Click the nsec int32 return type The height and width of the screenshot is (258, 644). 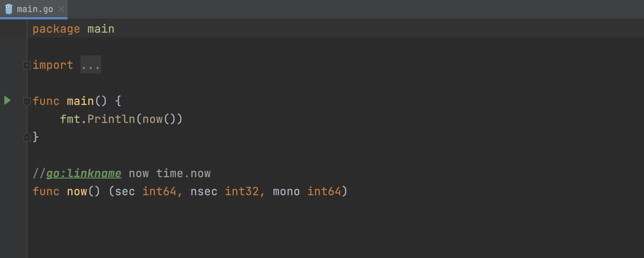241,191
